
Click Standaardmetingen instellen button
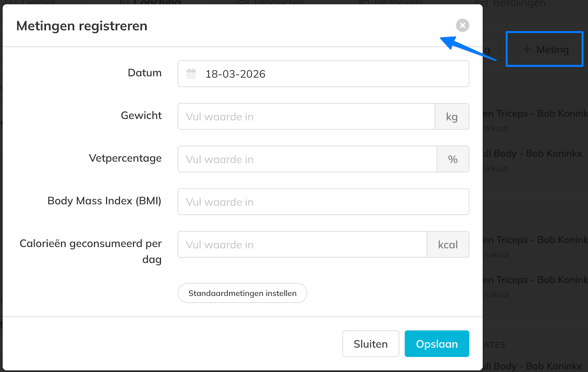(242, 293)
